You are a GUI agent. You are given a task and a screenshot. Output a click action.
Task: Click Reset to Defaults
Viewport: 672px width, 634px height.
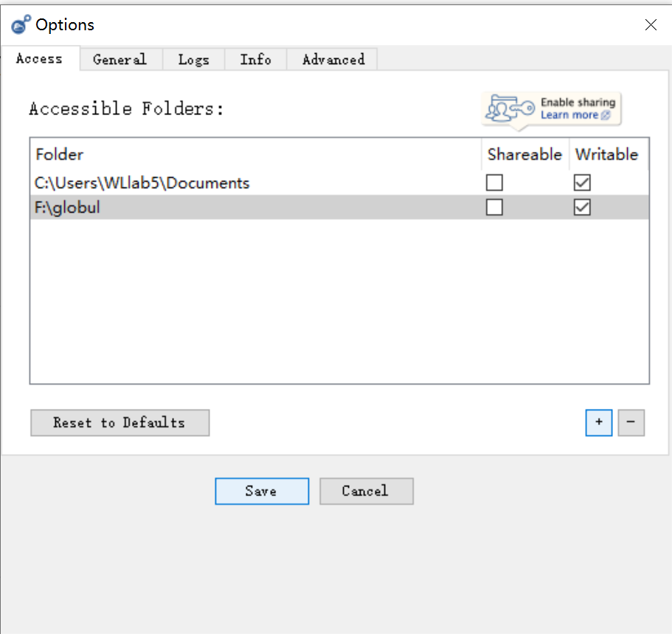119,423
